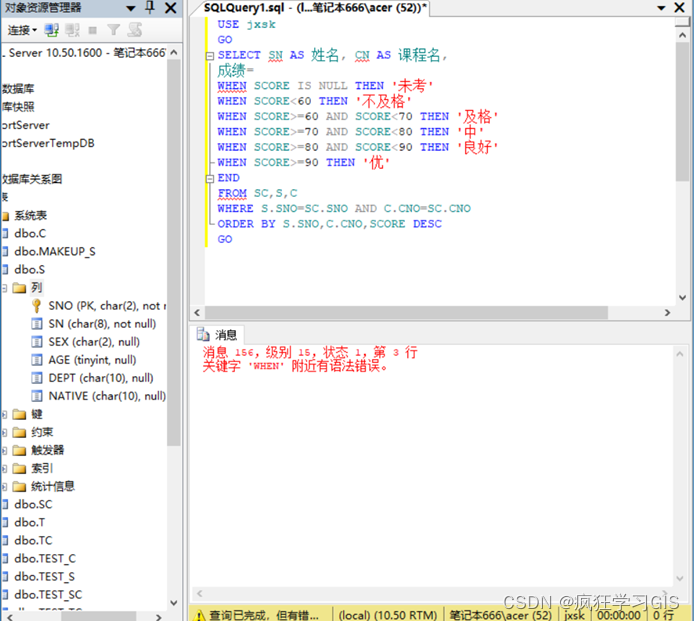Click the editor scroll down arrow
Viewport: 694px width, 621px height.
point(682,297)
